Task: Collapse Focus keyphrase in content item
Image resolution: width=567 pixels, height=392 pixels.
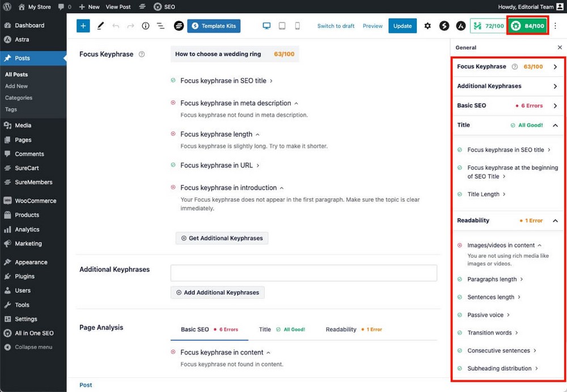Action: (225, 352)
